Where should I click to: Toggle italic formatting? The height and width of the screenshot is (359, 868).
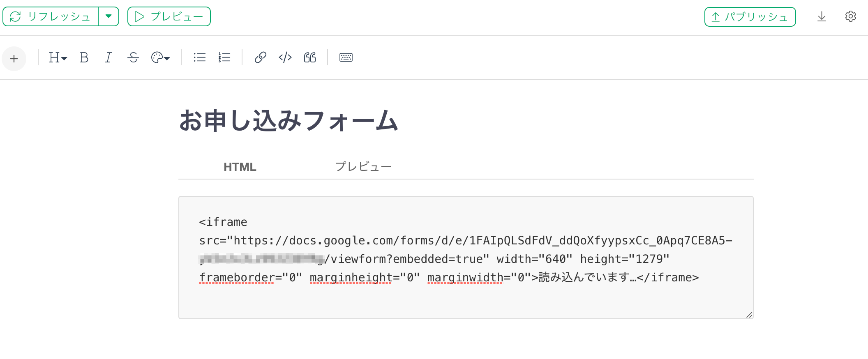point(108,58)
